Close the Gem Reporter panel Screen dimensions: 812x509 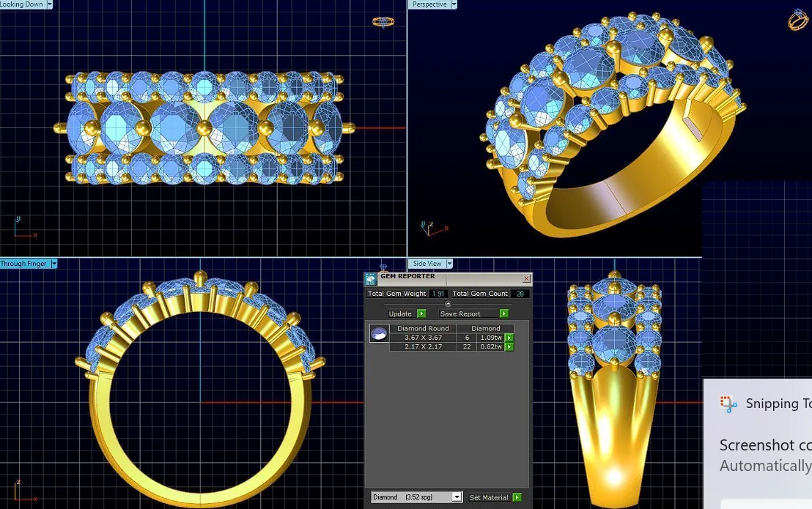tap(526, 278)
